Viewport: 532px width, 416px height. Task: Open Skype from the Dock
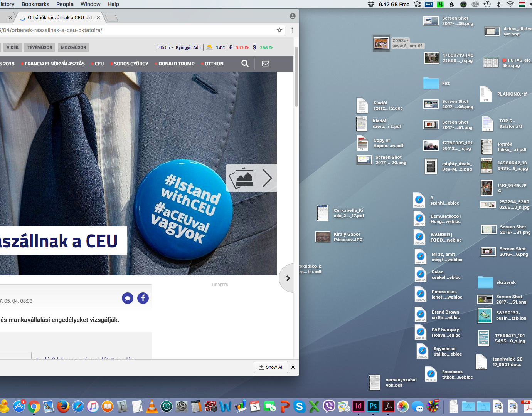299,406
